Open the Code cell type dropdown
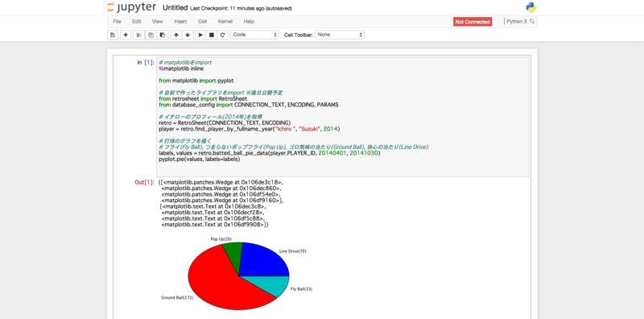644x319 pixels. [x=254, y=35]
